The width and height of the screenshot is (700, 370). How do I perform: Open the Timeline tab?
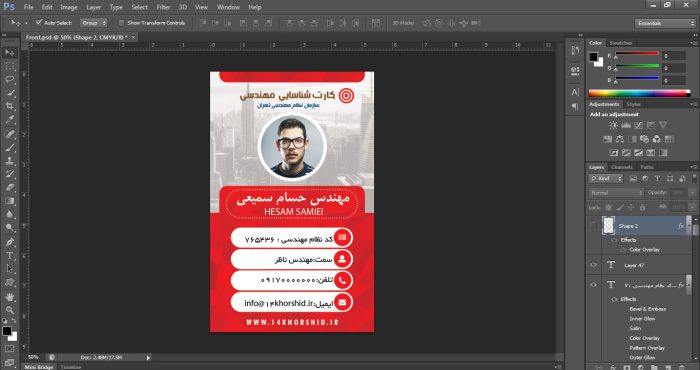(x=71, y=367)
